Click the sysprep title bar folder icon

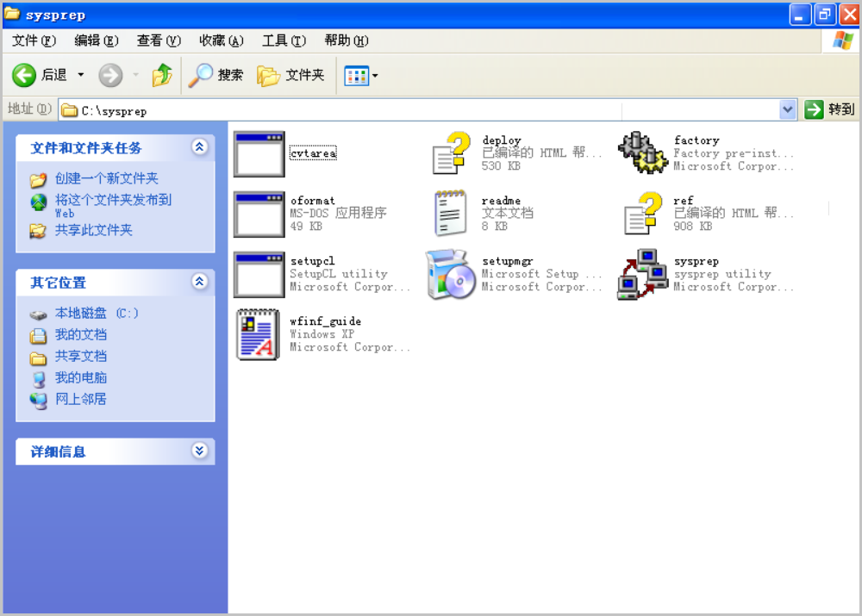click(12, 14)
